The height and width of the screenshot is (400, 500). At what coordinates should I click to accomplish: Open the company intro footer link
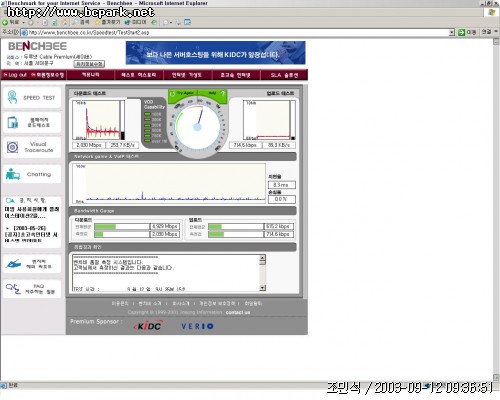(180, 304)
